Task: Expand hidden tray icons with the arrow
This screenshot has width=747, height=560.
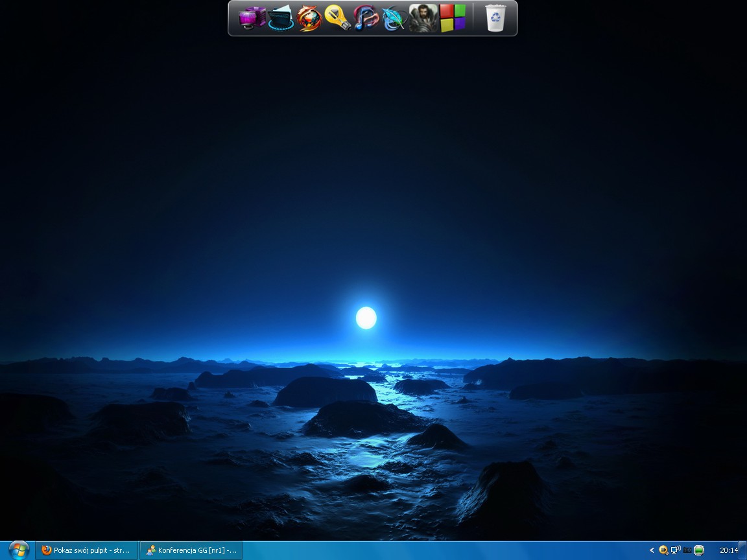Action: click(652, 550)
